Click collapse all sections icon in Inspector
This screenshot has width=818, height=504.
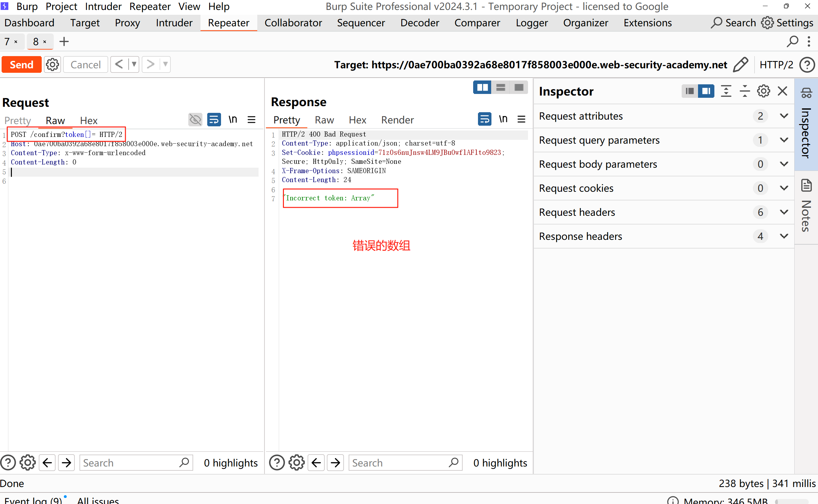tap(744, 91)
